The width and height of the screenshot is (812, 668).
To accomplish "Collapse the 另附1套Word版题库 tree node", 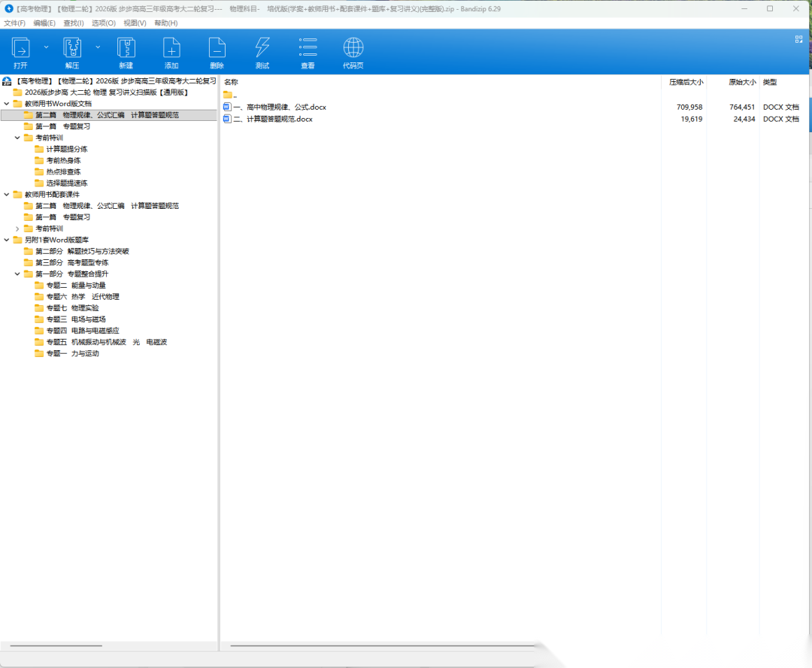I will coord(7,240).
